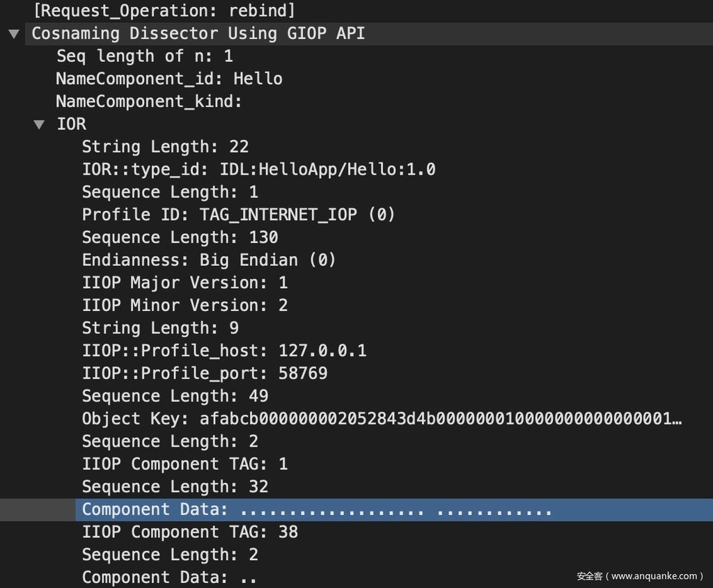Collapse the Cosnaming Dissector tree node

coord(14,34)
